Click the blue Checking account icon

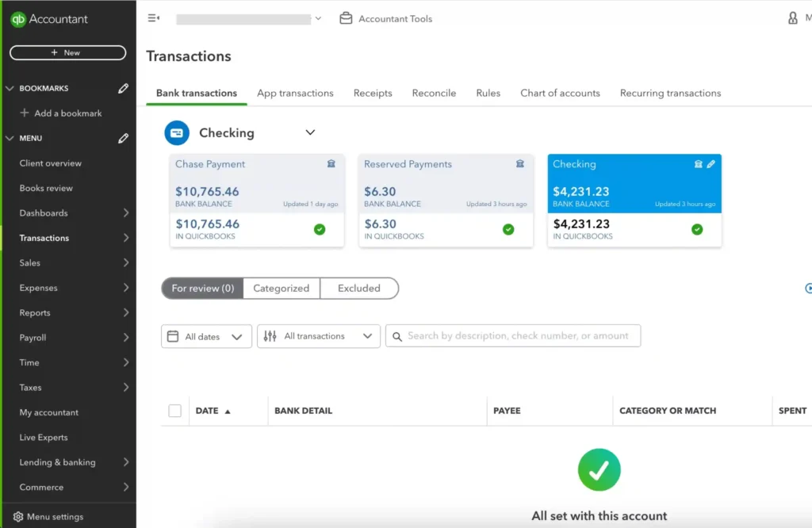[177, 133]
